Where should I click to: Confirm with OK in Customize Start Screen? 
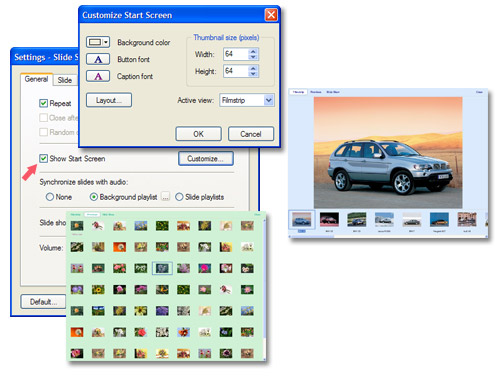point(198,134)
